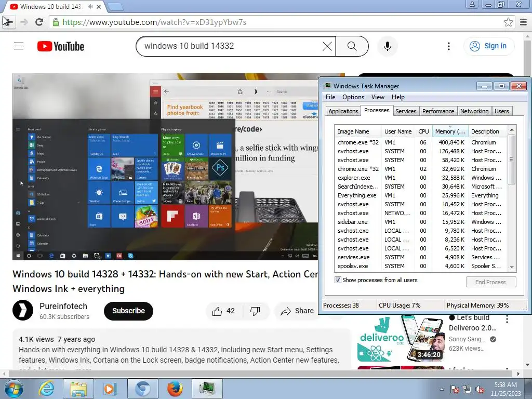Like the video with thumbs-up icon

217,311
